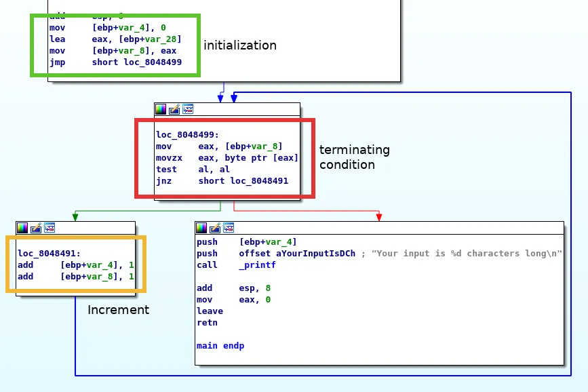The image size is (588, 392).
Task: Select the 'call _printf' instruction
Action: [236, 265]
